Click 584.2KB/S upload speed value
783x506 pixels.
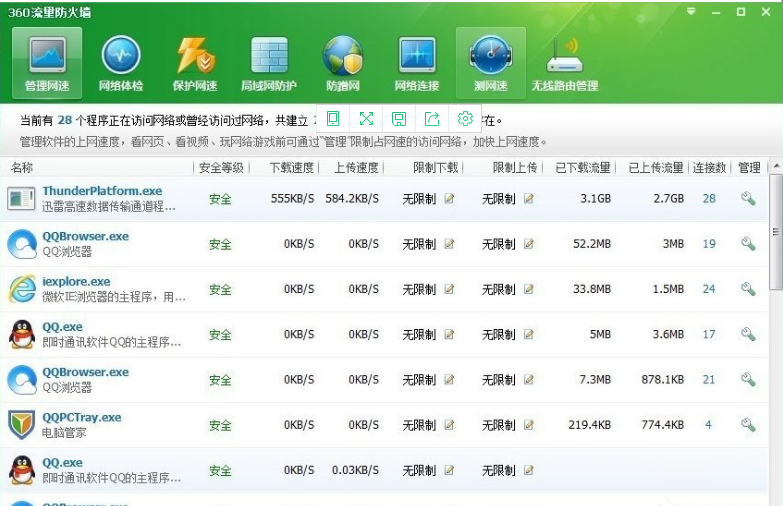352,198
